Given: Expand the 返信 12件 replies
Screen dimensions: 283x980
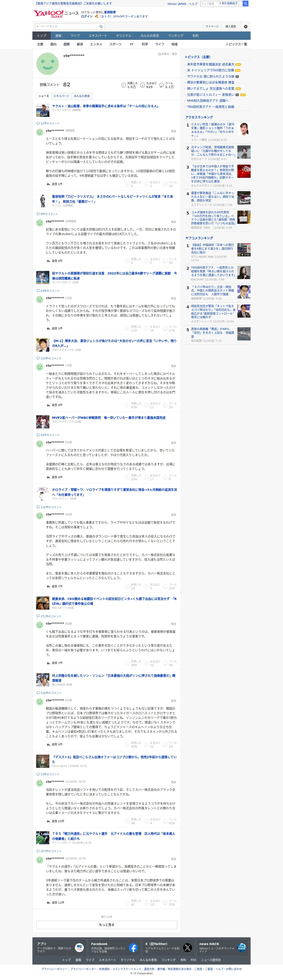Looking at the screenshot, I should coord(55,902).
